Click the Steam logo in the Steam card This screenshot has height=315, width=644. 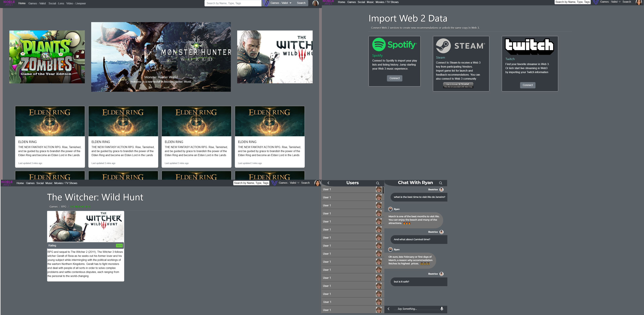coord(460,46)
